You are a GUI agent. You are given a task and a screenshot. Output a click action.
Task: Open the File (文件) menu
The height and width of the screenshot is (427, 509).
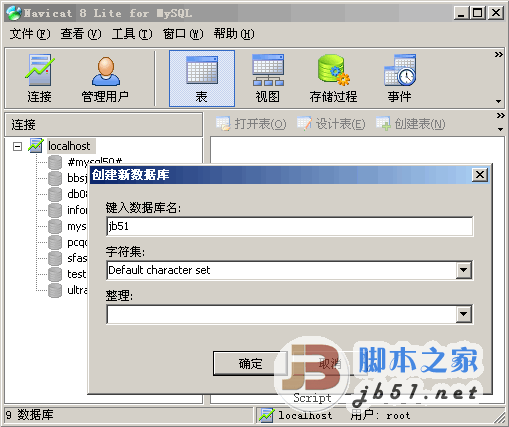pos(30,34)
